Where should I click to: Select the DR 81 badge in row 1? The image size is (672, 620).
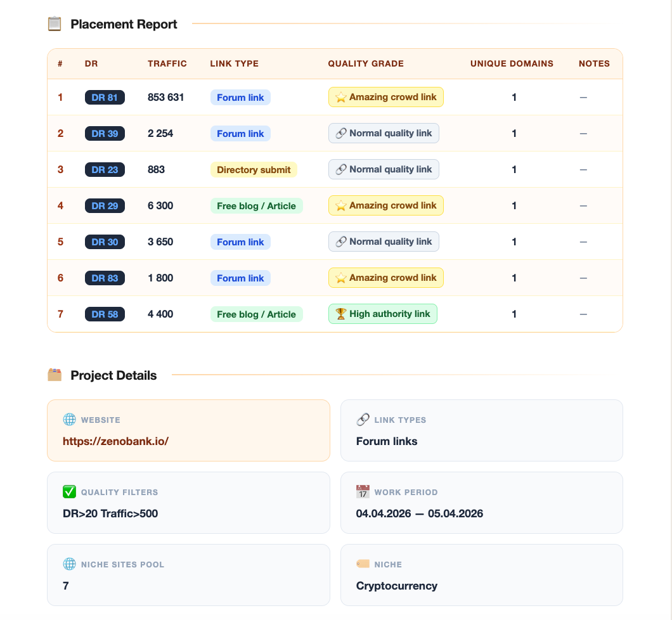105,97
